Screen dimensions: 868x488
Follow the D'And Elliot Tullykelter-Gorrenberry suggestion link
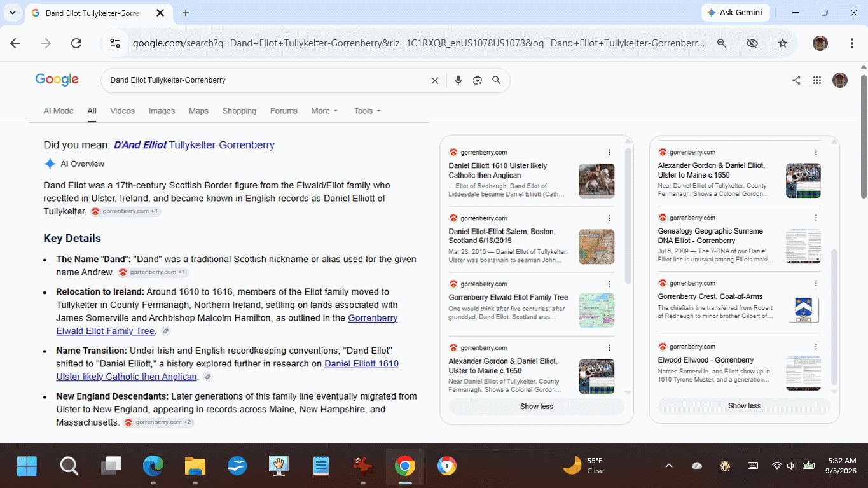click(194, 145)
